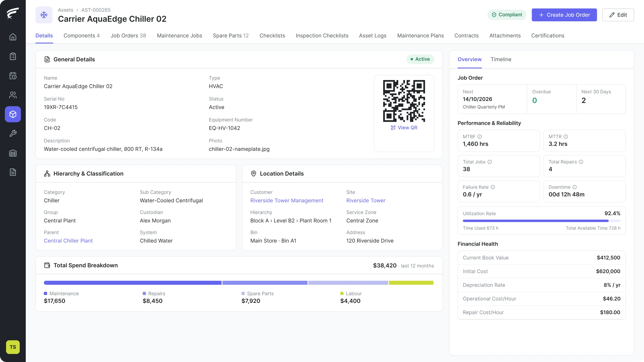Open the Maintenance Jobs tab

tap(180, 35)
